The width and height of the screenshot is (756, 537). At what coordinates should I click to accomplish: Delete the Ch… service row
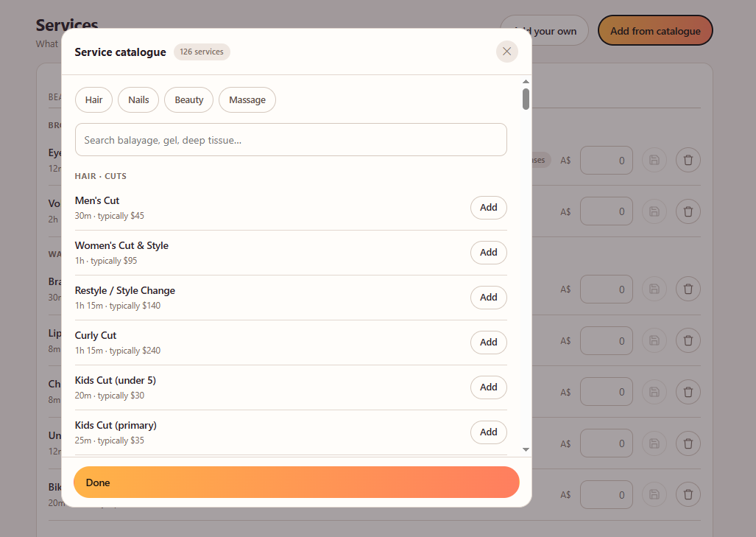coord(688,392)
